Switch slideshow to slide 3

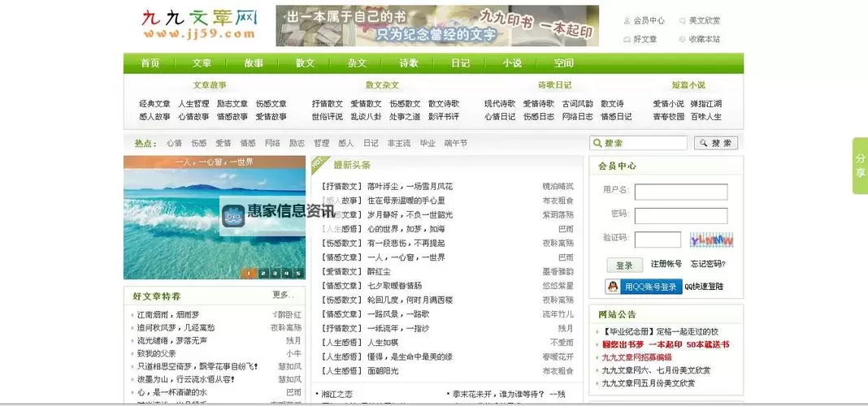pos(275,274)
